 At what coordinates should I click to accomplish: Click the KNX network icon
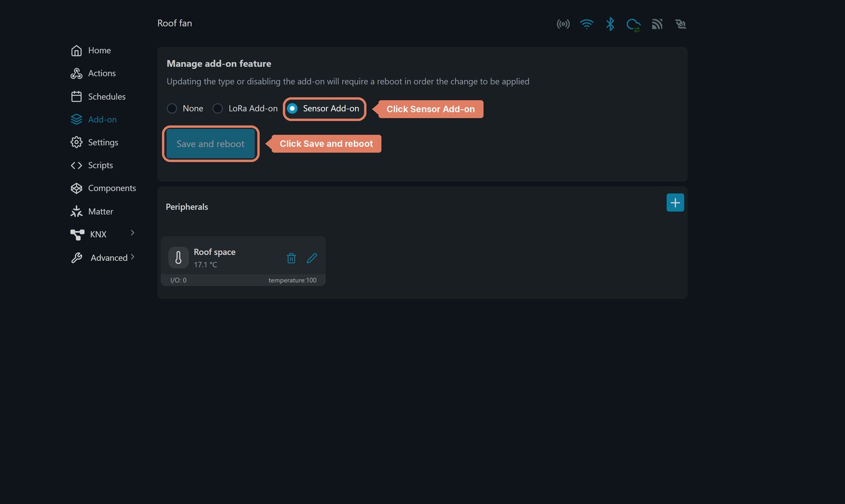(x=77, y=235)
